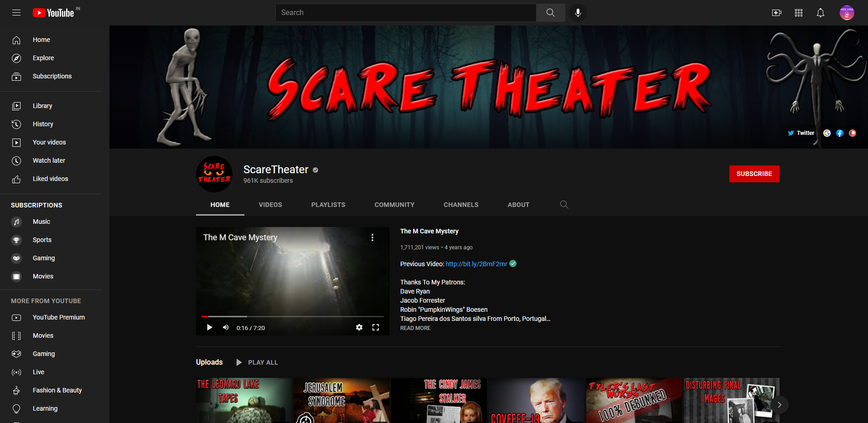The image size is (868, 423).
Task: Open Disturbing Final Images thumbnail
Action: [732, 400]
